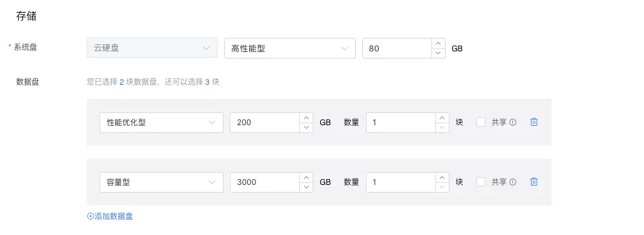This screenshot has height=235, width=644.
Task: Enable 共享 for the 性能优化型 disk
Action: coord(481,122)
